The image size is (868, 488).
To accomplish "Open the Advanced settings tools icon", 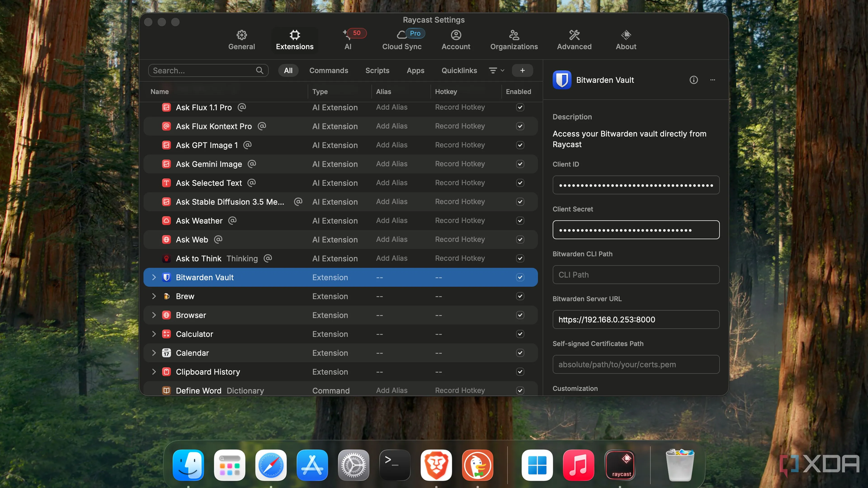I will [x=574, y=35].
